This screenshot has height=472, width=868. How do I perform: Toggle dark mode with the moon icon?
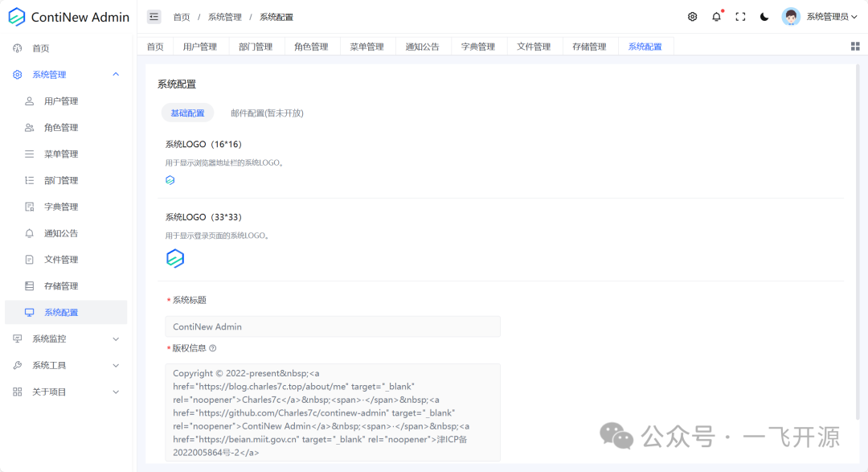[x=764, y=16]
